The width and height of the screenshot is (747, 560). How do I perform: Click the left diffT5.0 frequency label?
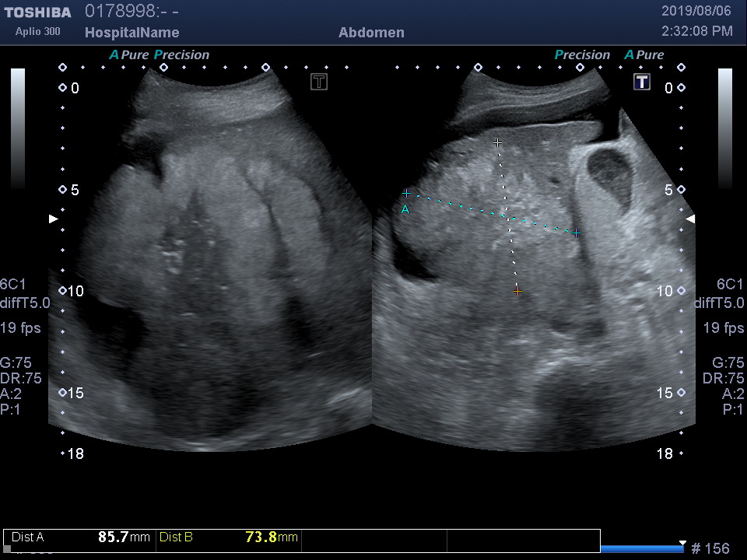25,303
